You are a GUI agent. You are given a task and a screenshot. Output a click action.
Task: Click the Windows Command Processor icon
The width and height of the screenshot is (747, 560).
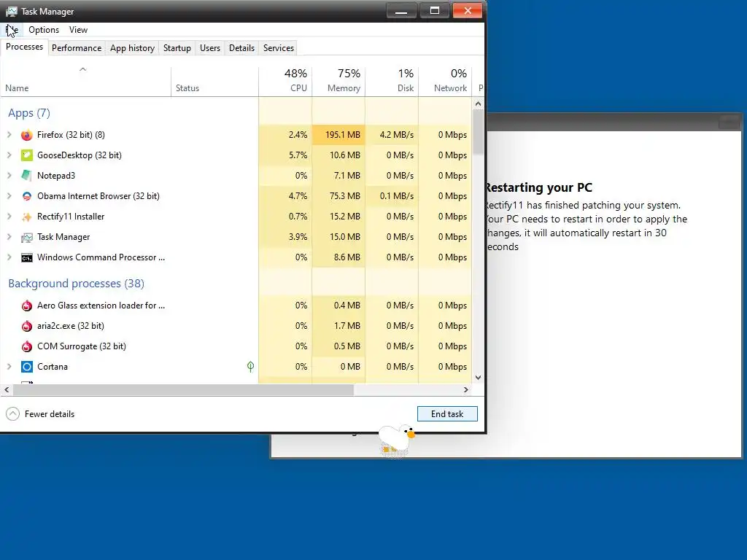click(27, 257)
